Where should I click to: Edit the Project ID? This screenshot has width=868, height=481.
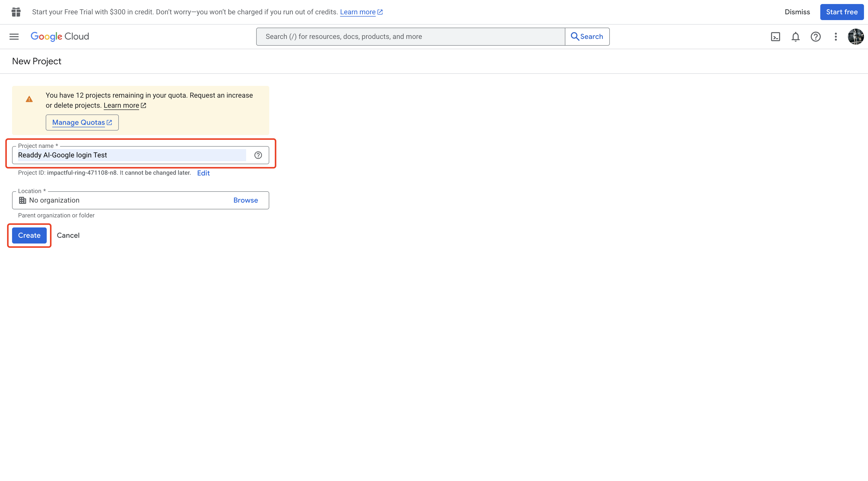[203, 173]
